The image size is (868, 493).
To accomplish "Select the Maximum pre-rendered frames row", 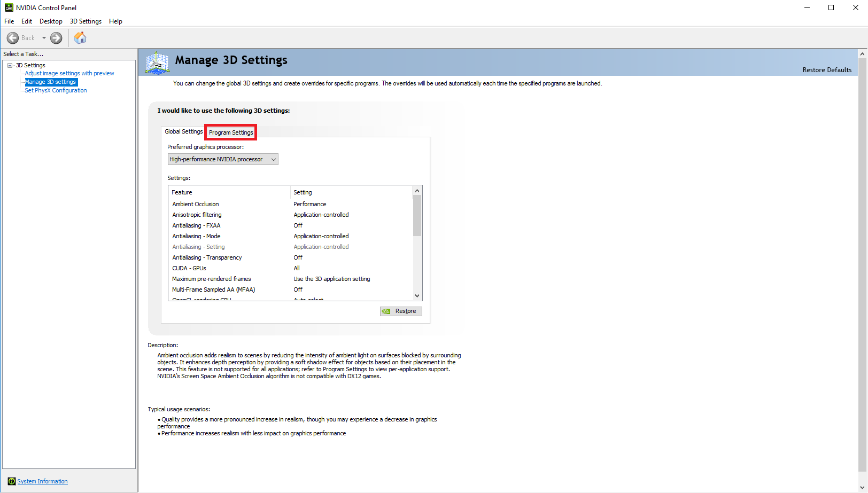I will coord(291,279).
